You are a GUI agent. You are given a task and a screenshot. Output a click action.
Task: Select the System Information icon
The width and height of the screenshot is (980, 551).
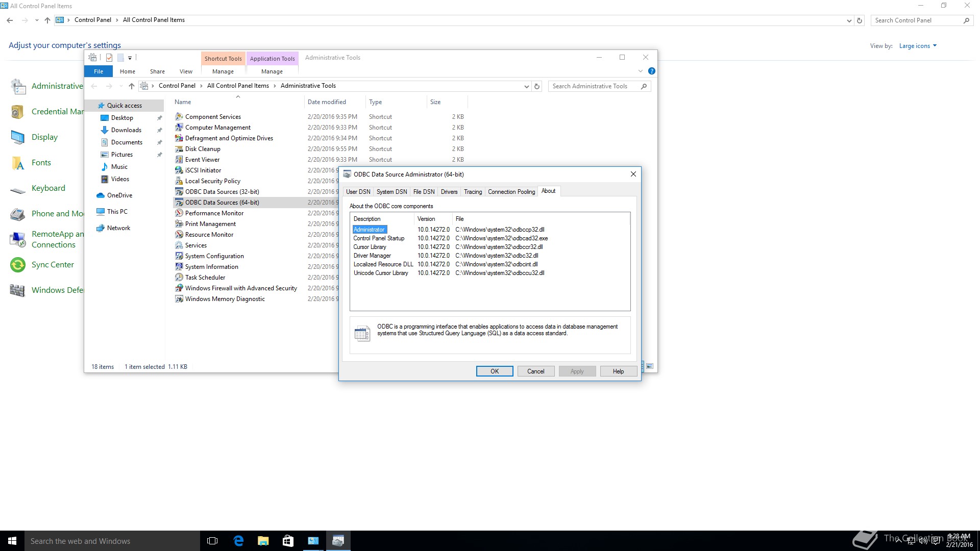tap(179, 267)
